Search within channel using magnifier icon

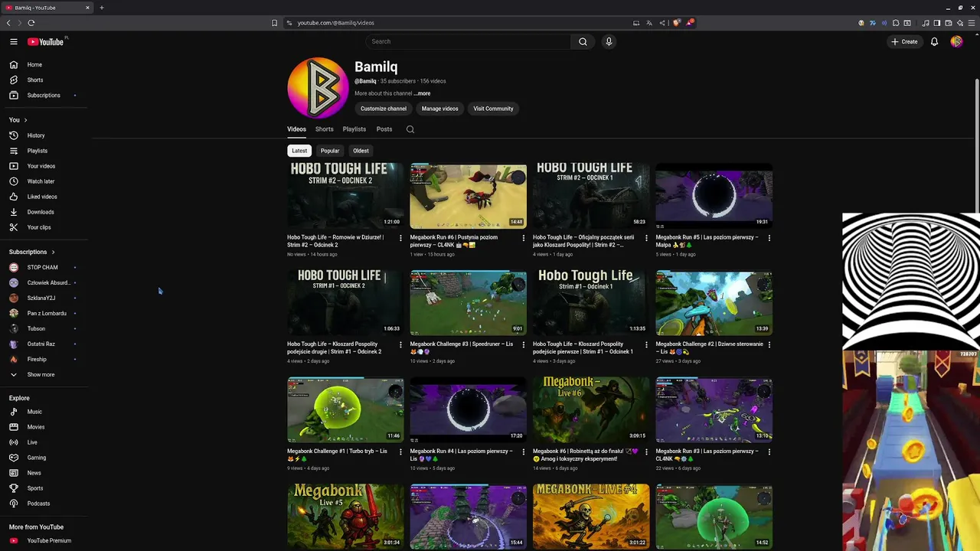point(410,129)
